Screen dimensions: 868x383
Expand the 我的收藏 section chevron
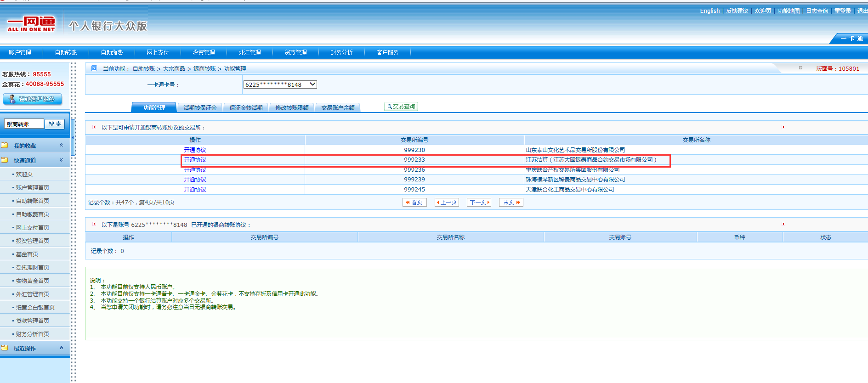(x=61, y=145)
